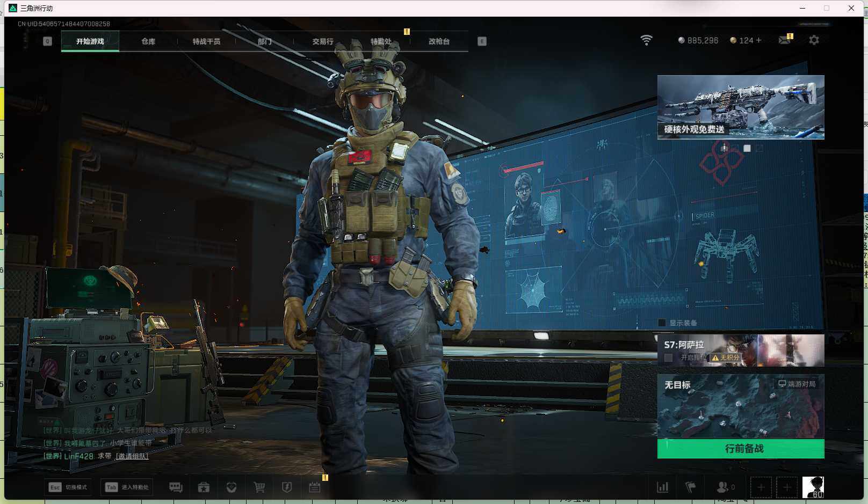Switch to the 仓库 tab
868x504 pixels.
(148, 41)
